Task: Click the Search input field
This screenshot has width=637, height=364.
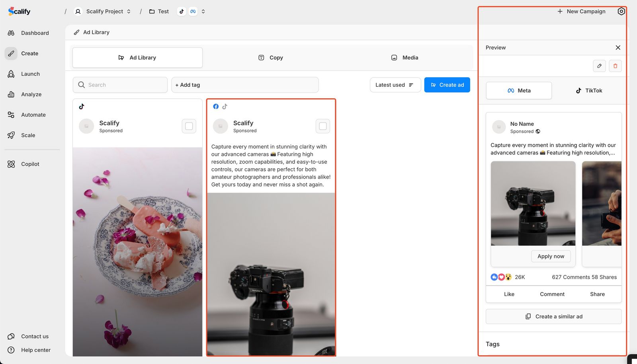Action: (x=120, y=85)
